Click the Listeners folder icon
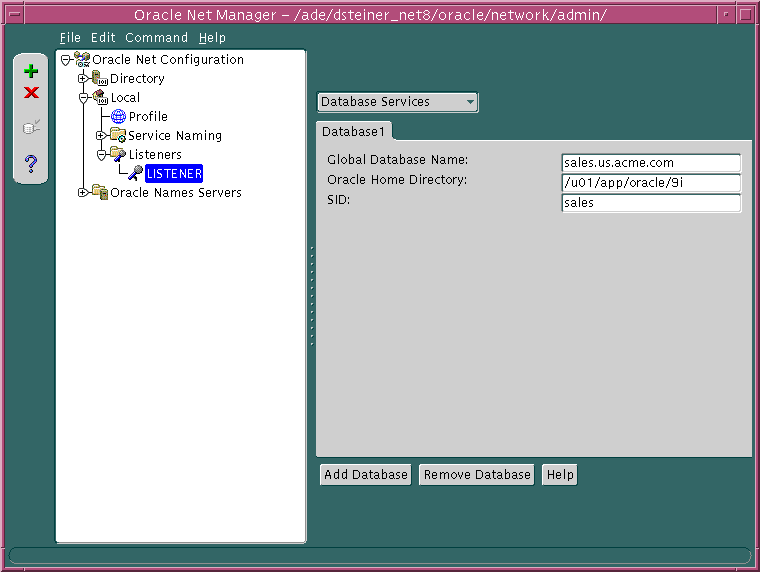The width and height of the screenshot is (760, 572). coord(118,154)
